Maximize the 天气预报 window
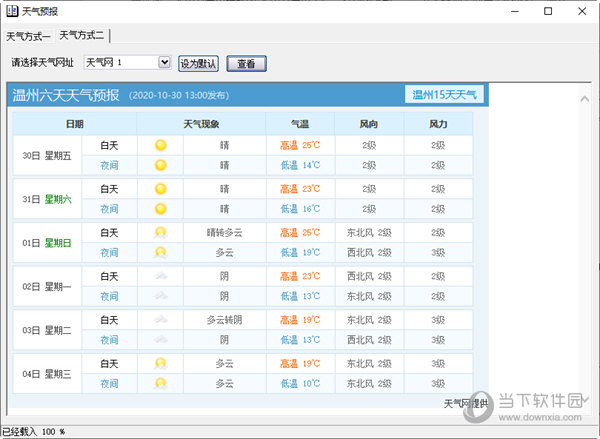The height and width of the screenshot is (439, 600). [547, 11]
